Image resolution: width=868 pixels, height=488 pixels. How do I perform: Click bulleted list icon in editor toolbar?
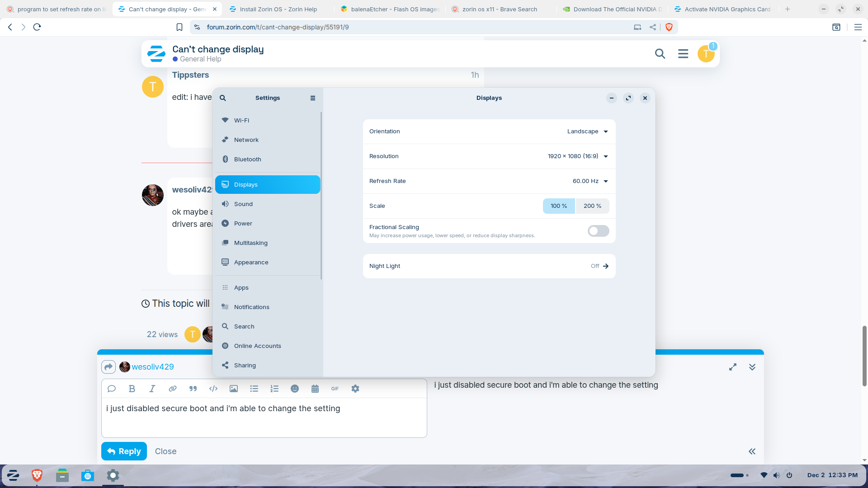[x=254, y=389]
